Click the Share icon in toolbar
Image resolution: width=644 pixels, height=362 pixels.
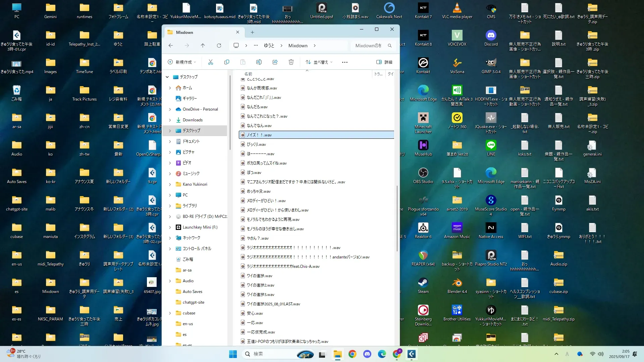(x=275, y=62)
